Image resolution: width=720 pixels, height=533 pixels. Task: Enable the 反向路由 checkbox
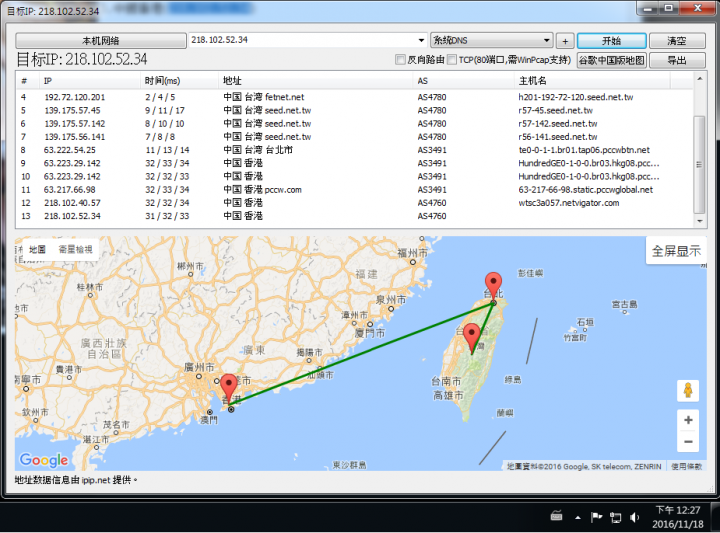(x=401, y=60)
